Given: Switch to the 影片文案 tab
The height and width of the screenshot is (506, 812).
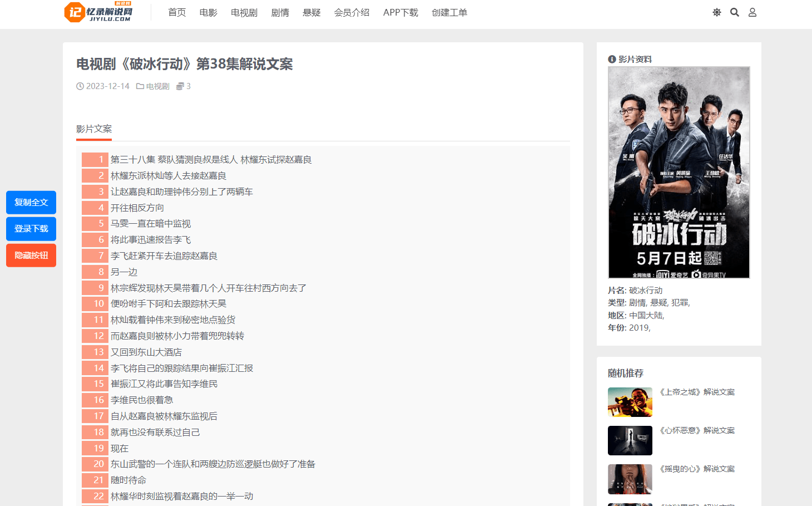Looking at the screenshot, I should (x=94, y=129).
